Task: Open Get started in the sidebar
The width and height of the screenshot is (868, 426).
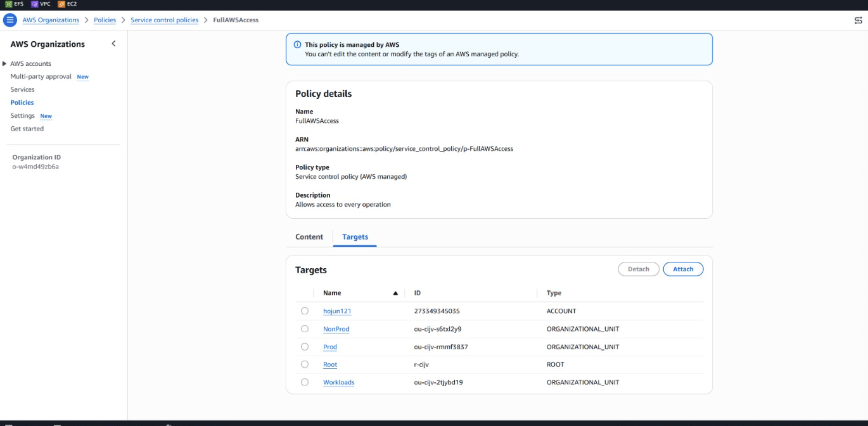Action: (27, 129)
